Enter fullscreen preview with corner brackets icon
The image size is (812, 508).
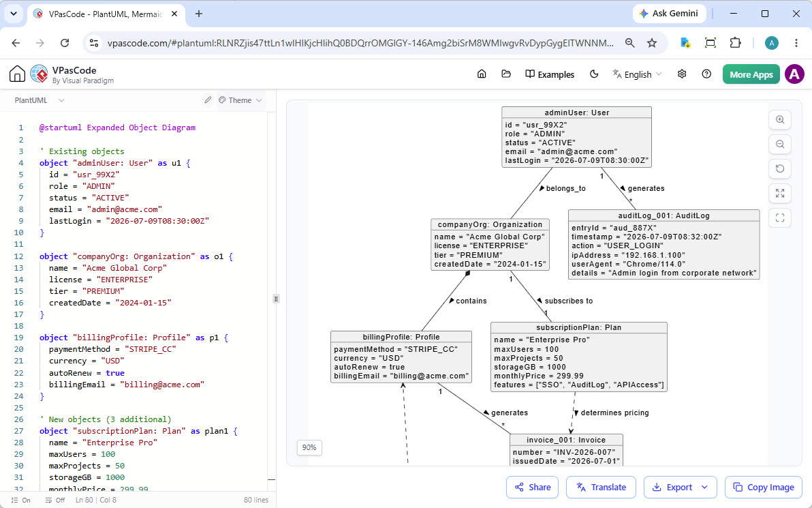780,218
